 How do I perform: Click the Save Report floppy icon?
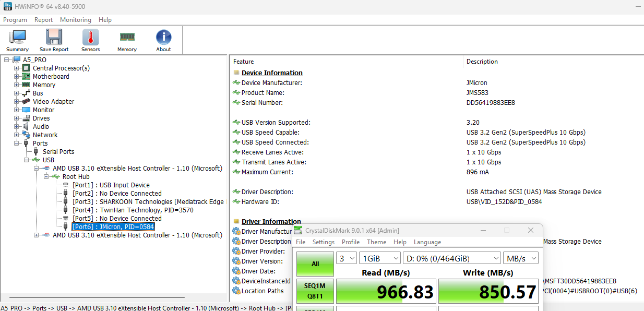(54, 40)
